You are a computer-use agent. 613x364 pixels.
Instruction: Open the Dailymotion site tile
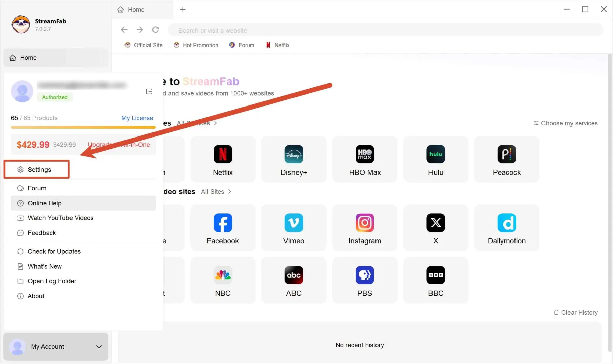[x=506, y=228]
